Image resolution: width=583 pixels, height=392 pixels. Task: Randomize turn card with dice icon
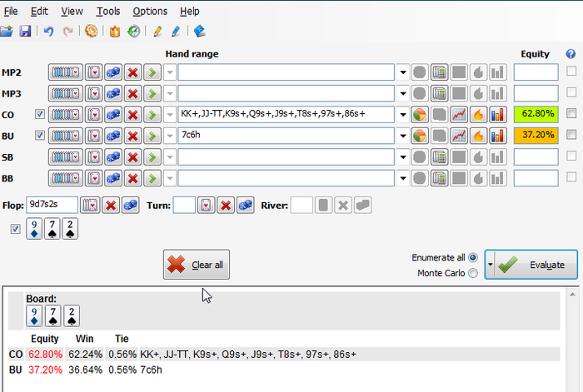246,205
